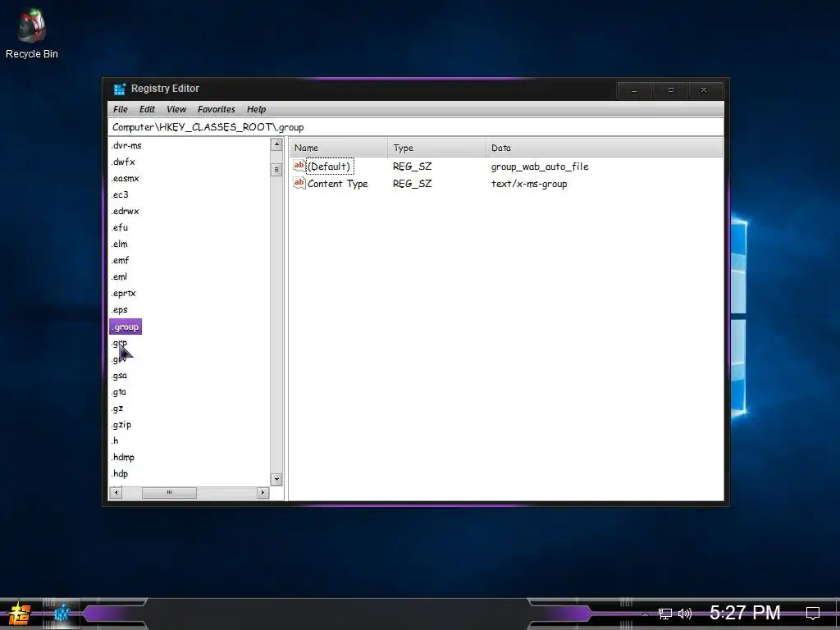Click the Content Type value string icon

pos(299,183)
